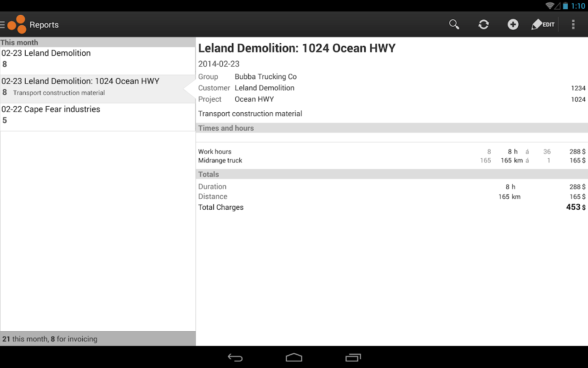588x368 pixels.
Task: Select the Midrange truck line item
Action: pos(392,161)
